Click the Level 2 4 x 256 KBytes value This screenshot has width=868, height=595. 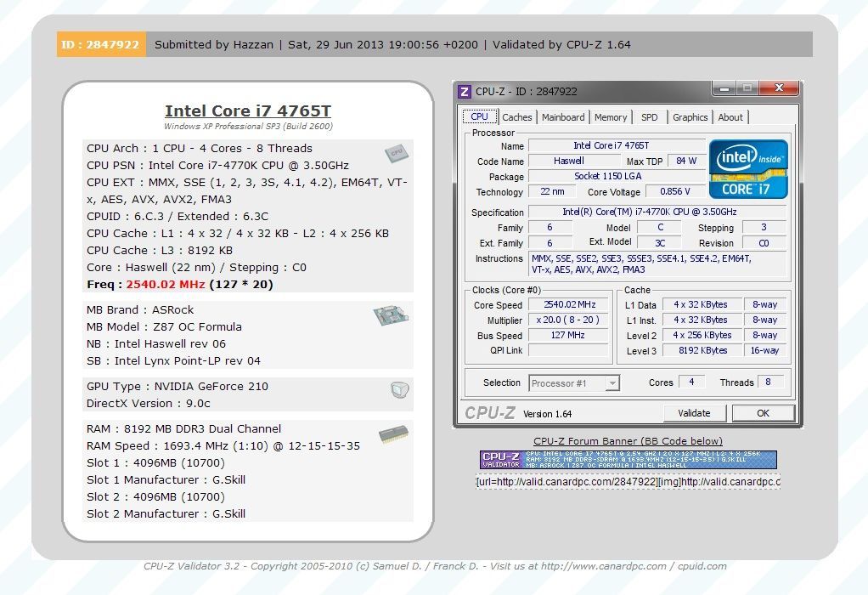pos(703,335)
